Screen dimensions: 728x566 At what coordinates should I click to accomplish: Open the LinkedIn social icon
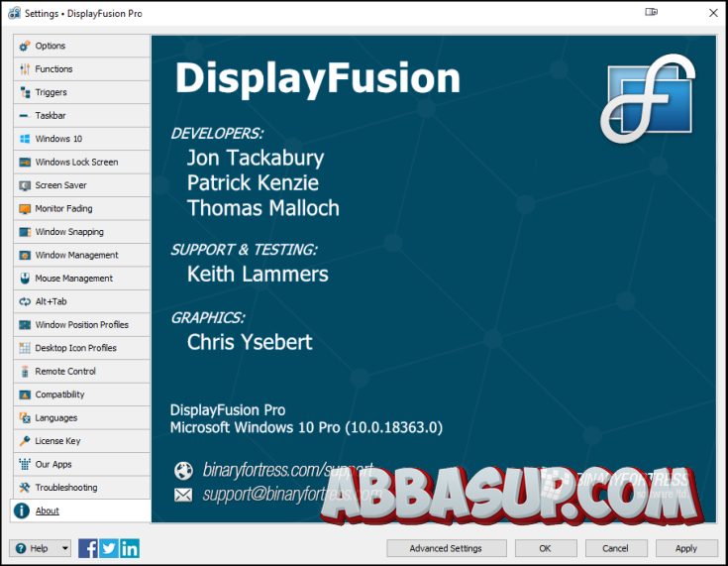click(130, 548)
